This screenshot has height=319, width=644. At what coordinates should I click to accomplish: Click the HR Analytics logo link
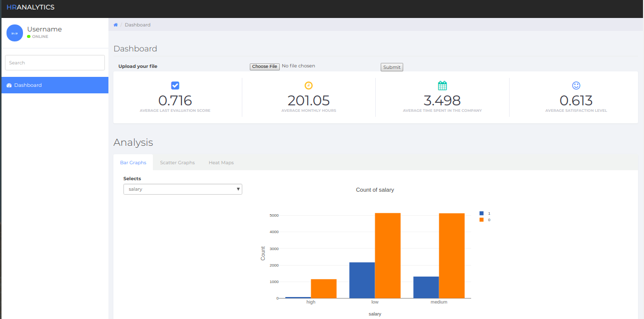(x=30, y=7)
